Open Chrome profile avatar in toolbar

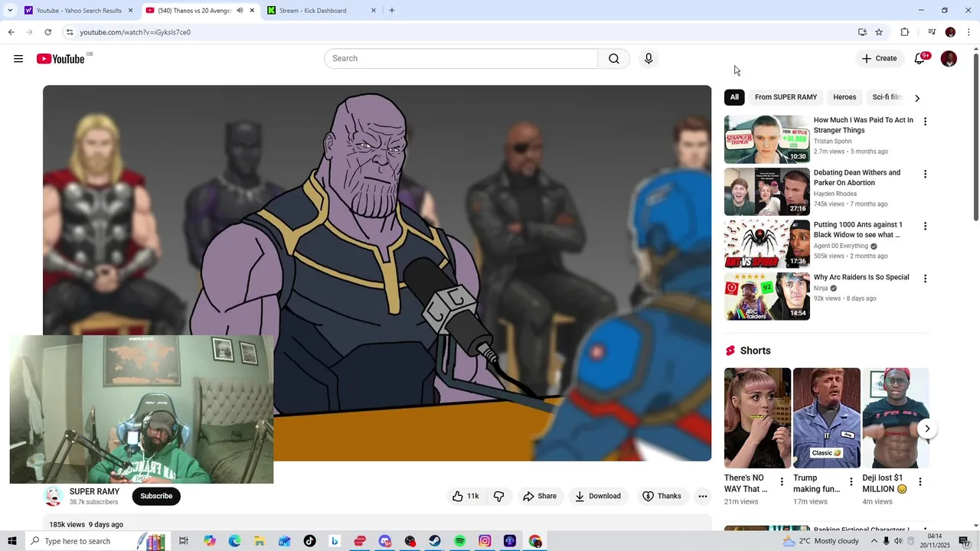950,32
